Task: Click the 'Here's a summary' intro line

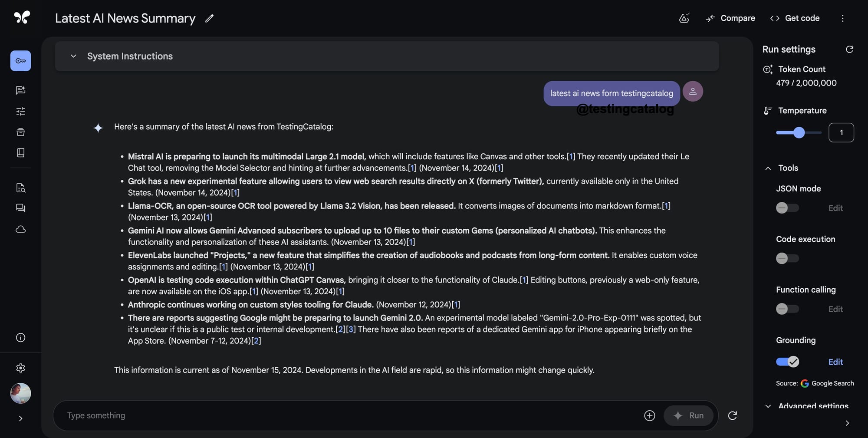Action: pyautogui.click(x=224, y=127)
